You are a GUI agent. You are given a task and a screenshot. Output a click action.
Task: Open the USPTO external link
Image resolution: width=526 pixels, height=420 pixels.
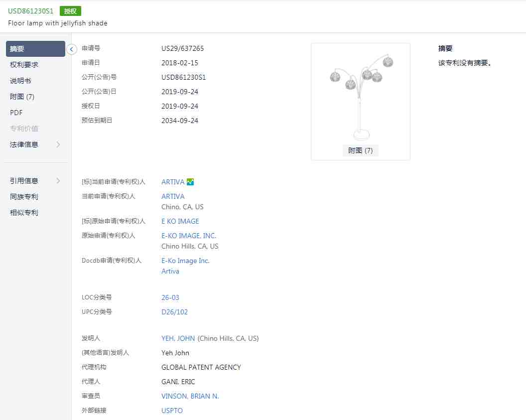(x=172, y=411)
